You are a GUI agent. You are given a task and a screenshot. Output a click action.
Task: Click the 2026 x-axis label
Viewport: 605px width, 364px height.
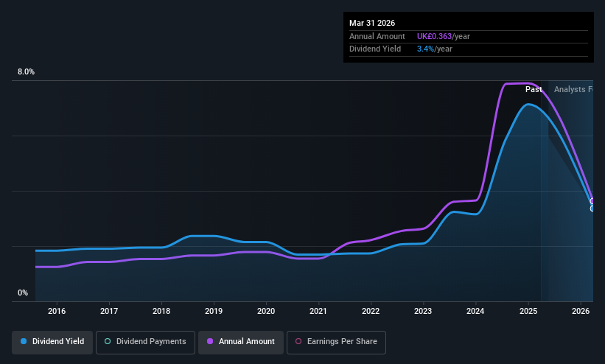click(581, 311)
